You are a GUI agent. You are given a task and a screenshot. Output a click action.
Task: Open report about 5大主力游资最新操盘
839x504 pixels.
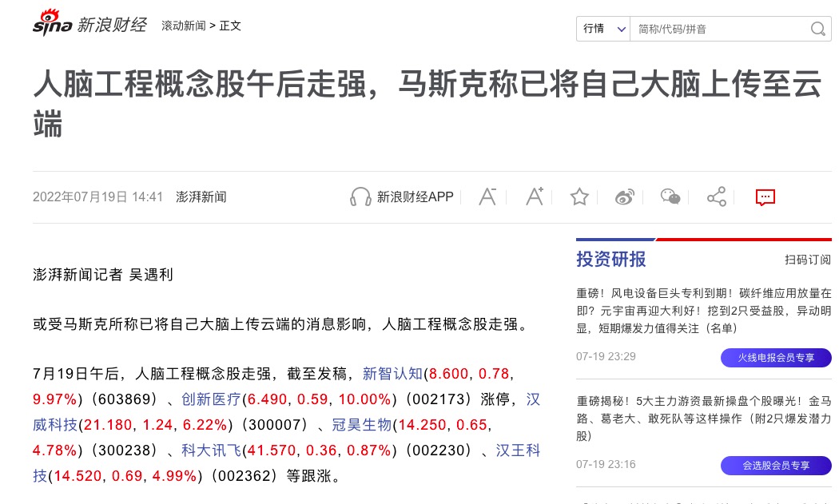coord(704,419)
